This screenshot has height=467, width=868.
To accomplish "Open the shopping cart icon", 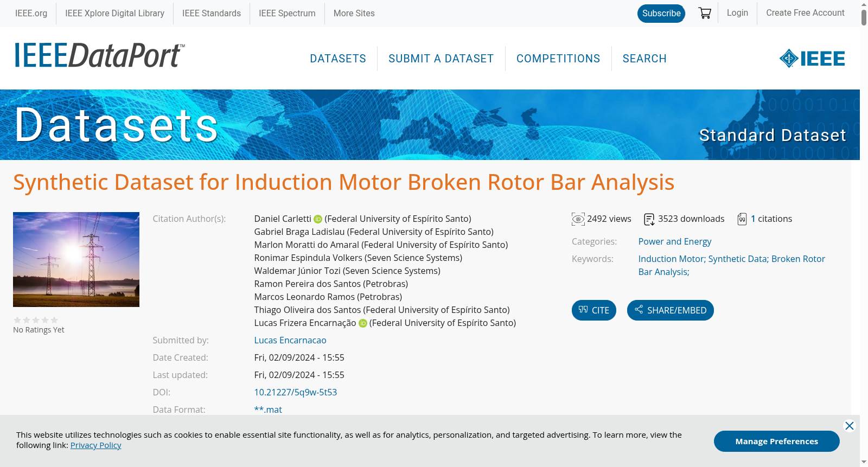I will tap(705, 13).
